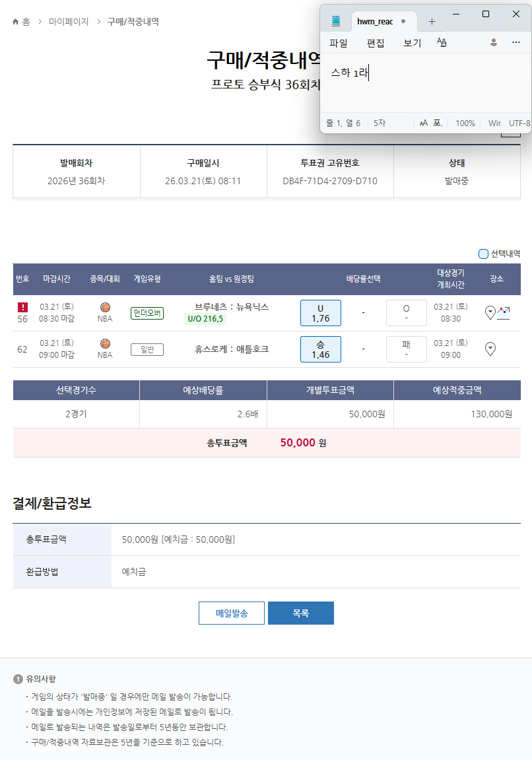Open the Notepad more options (…) menu
Viewport: 532px width, 760px height.
pos(516,42)
